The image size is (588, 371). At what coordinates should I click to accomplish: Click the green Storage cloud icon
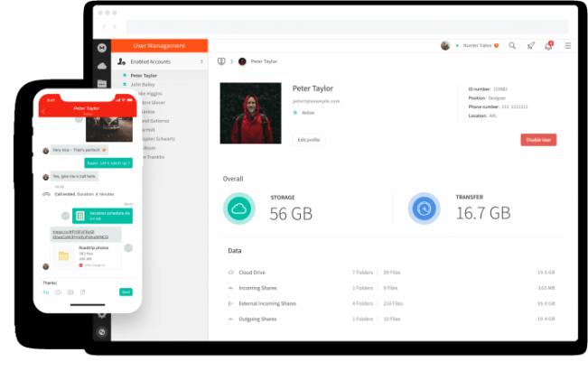(x=239, y=209)
